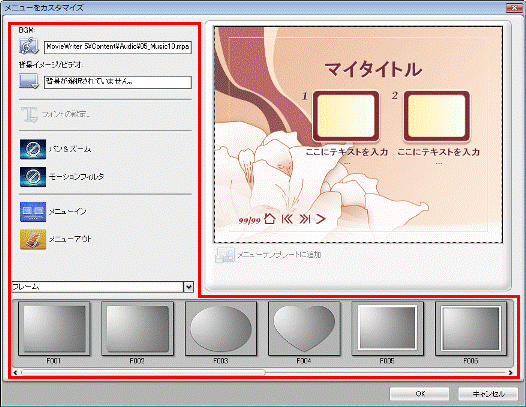Select the Menu Out (メニューアウト) icon
The width and height of the screenshot is (526, 407).
coord(33,239)
